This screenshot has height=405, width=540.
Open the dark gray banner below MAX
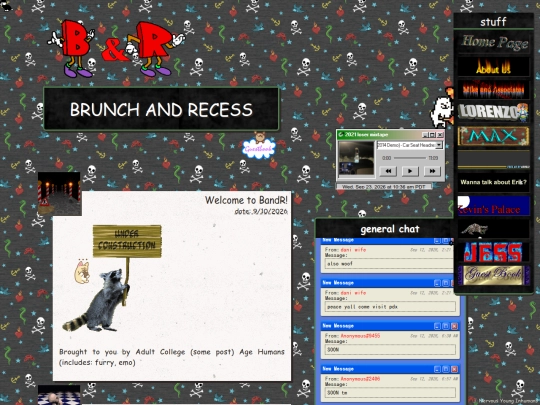pos(494,159)
